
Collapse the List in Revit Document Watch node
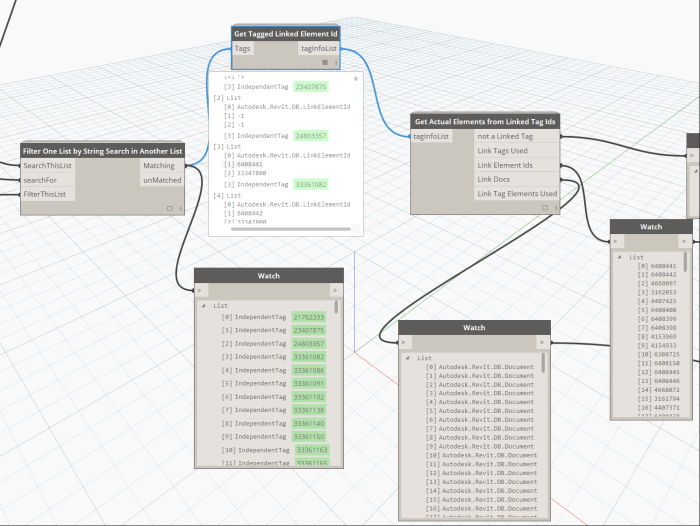pos(409,357)
